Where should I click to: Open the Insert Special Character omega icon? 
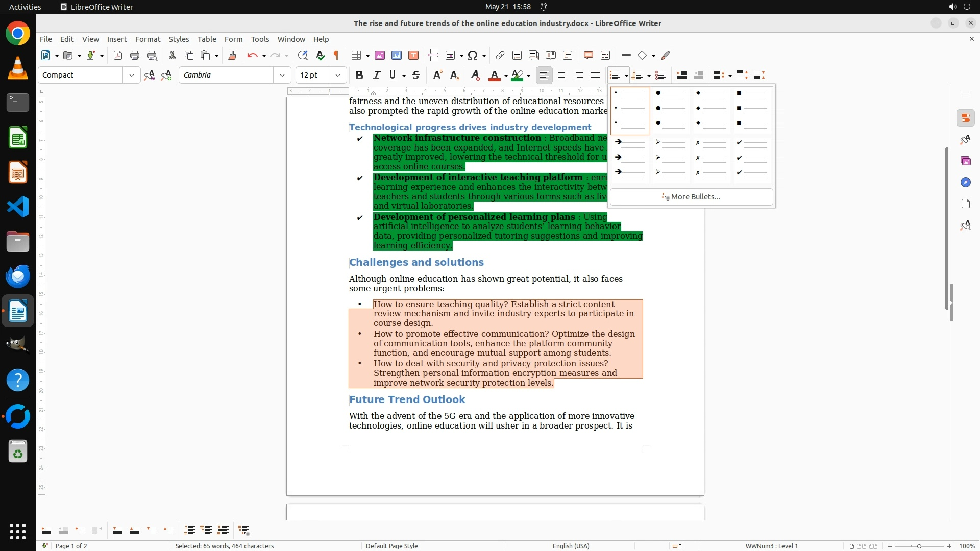[x=473, y=56]
